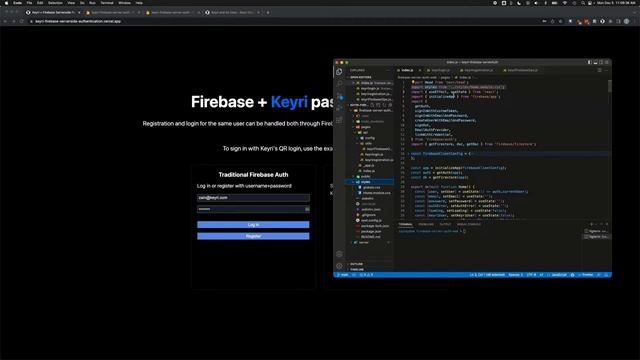Collapse the pages folder in the tree
Image resolution: width=640 pixels, height=360 pixels.
[x=366, y=127]
